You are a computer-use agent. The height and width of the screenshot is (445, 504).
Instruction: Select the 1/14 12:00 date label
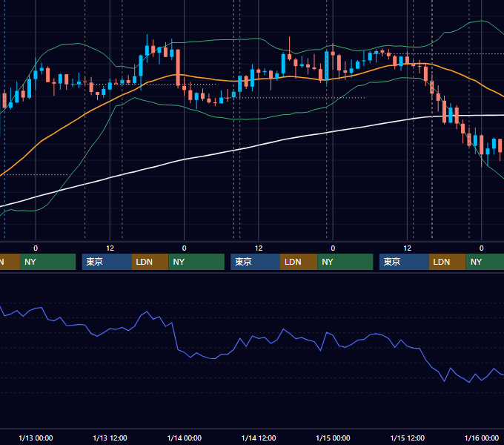click(259, 438)
